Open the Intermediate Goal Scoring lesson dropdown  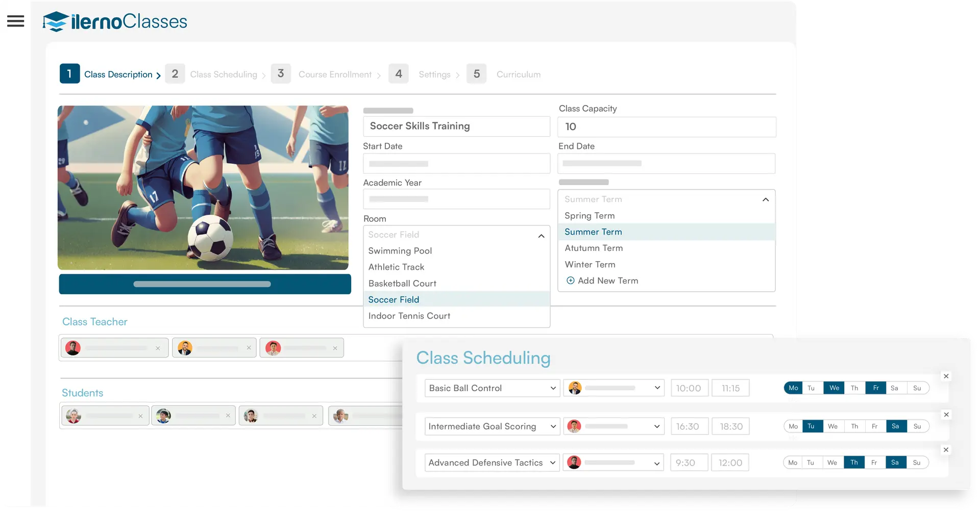[x=492, y=426]
